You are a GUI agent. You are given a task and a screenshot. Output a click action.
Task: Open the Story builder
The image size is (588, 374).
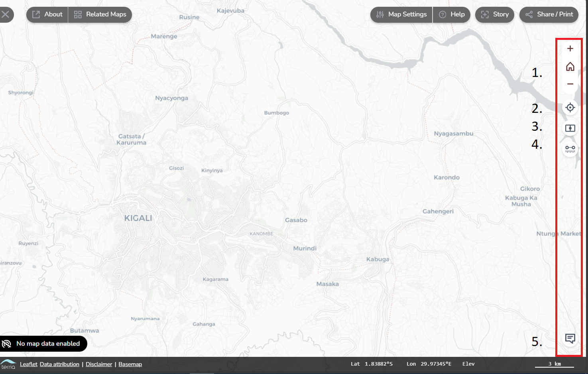[x=495, y=15]
